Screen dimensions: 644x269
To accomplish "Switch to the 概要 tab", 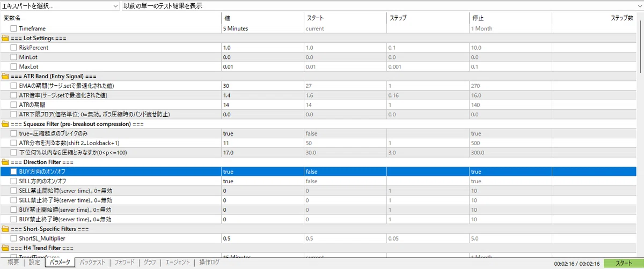I will [13, 263].
